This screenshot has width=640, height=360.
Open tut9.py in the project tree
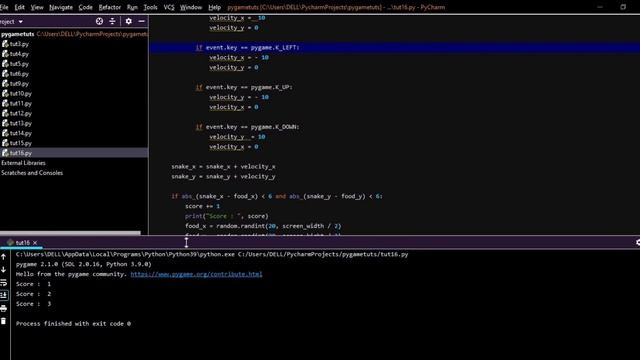(19, 84)
